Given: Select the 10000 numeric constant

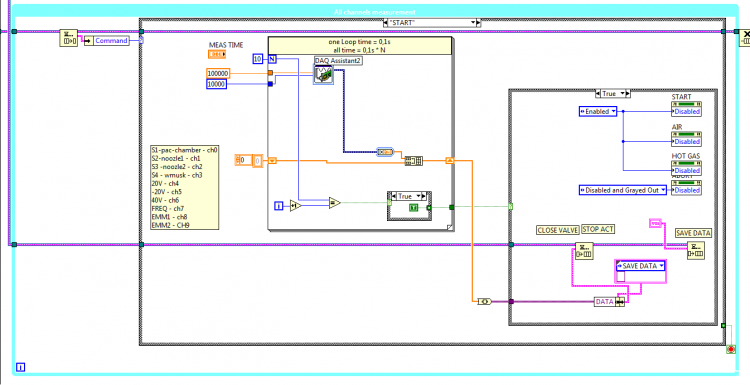Looking at the screenshot, I should pos(217,84).
